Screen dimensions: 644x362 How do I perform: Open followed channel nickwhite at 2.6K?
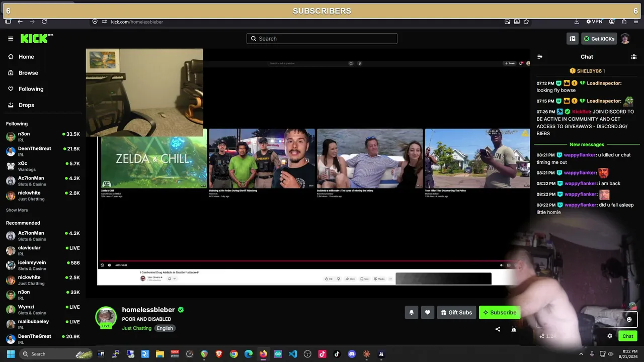coord(43,196)
